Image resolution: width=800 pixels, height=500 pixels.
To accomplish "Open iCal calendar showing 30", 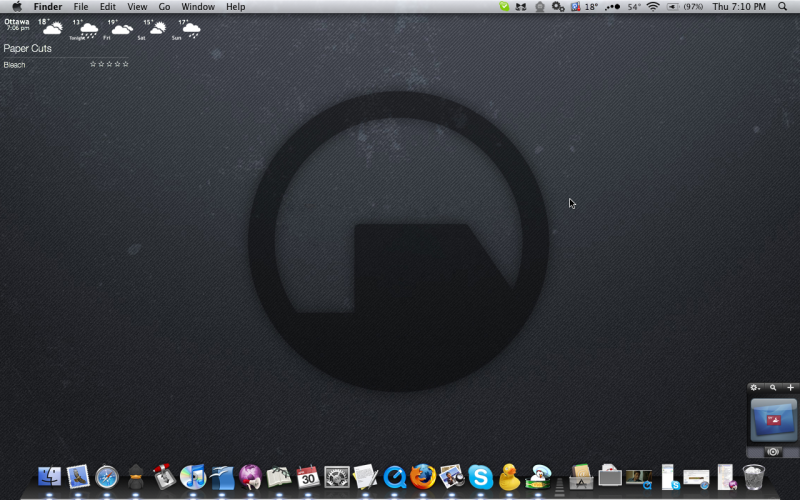I will (x=308, y=477).
